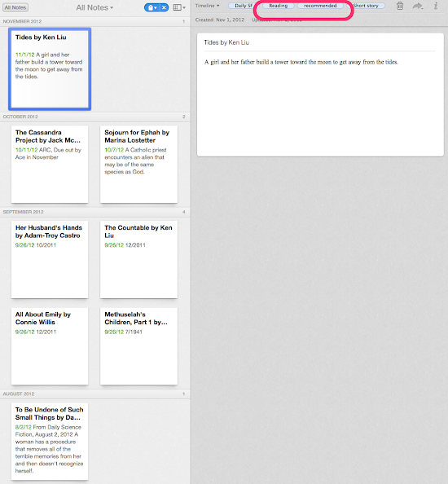Click the Daily SF tag

243,6
